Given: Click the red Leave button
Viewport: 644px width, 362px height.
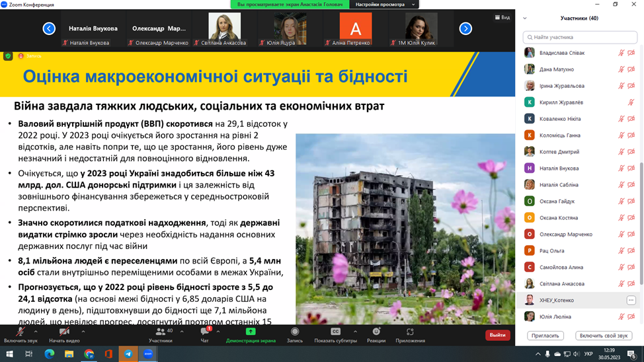Looking at the screenshot, I should tap(497, 335).
